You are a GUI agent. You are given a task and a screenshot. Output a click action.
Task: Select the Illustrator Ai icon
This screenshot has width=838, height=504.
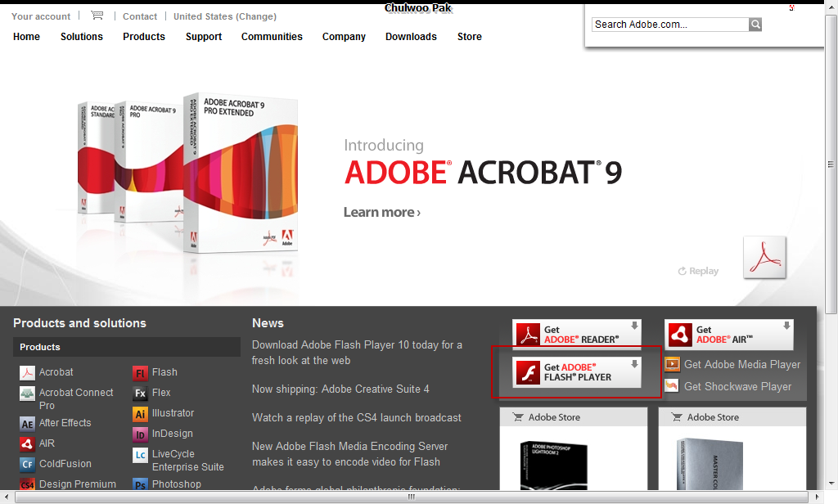coord(140,413)
